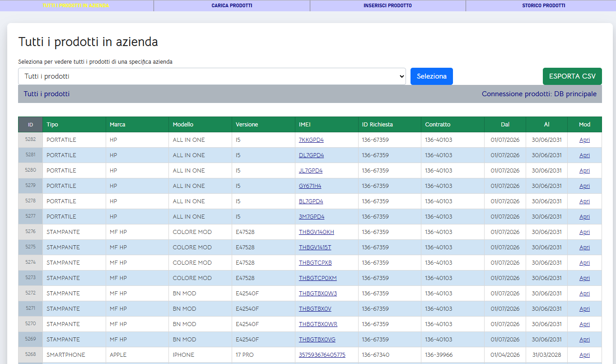Click Apri for product ID 5282
The image size is (616, 364).
pyautogui.click(x=584, y=140)
